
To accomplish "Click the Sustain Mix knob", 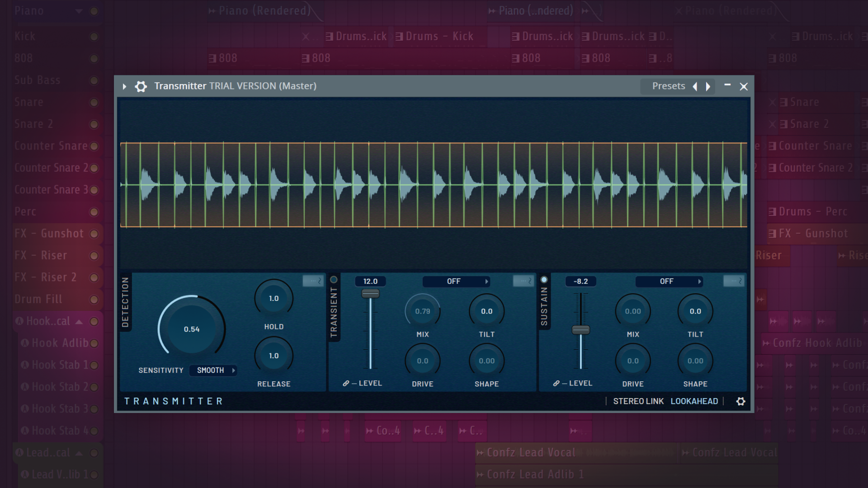I will point(633,311).
